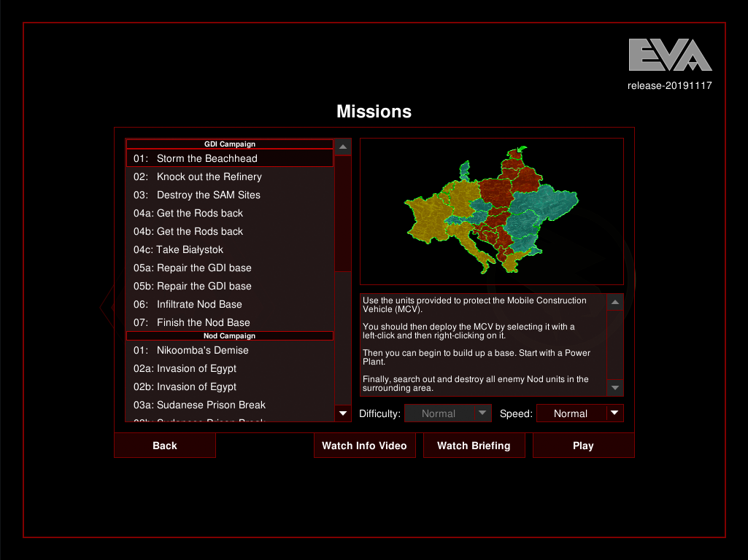Pick mission 04a: Get the Rods back
Image resolution: width=748 pixels, height=560 pixels.
[x=229, y=213]
